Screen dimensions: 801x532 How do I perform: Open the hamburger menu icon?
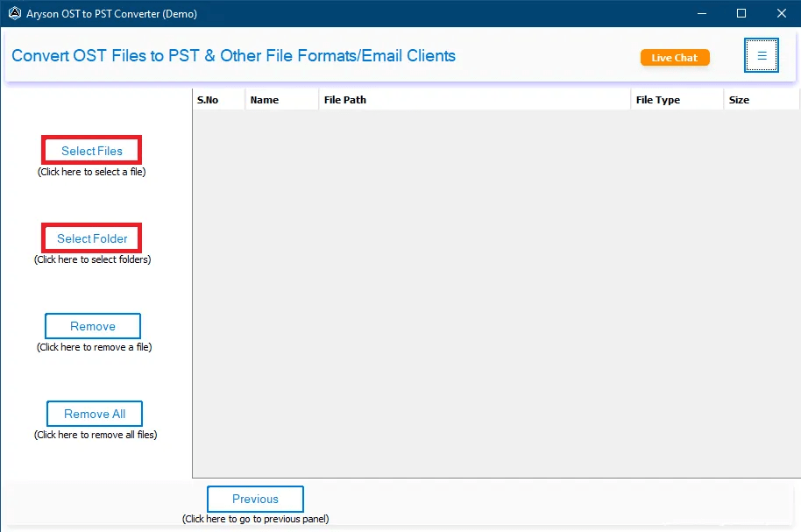pos(761,55)
